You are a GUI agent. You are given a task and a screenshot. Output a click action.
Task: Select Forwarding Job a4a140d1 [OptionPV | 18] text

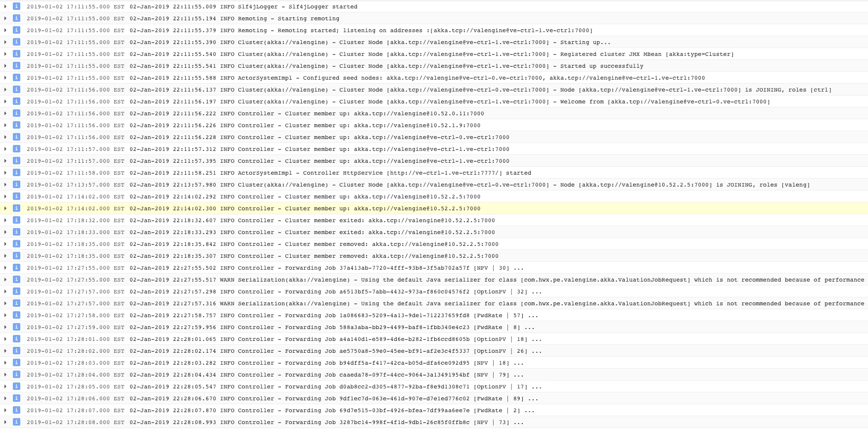336,339
